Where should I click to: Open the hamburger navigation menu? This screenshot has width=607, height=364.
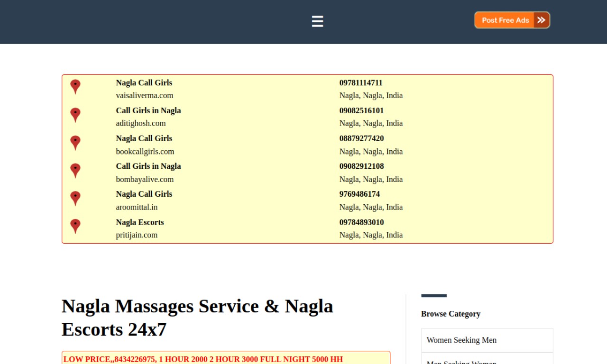317,21
